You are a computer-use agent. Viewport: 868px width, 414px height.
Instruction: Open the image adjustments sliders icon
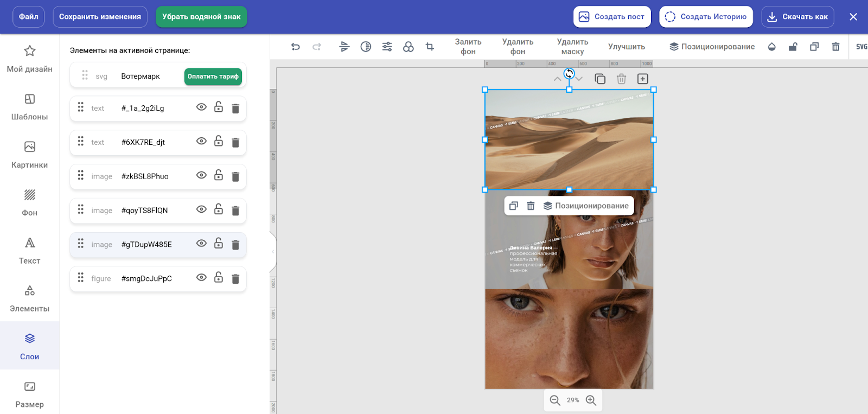point(387,47)
